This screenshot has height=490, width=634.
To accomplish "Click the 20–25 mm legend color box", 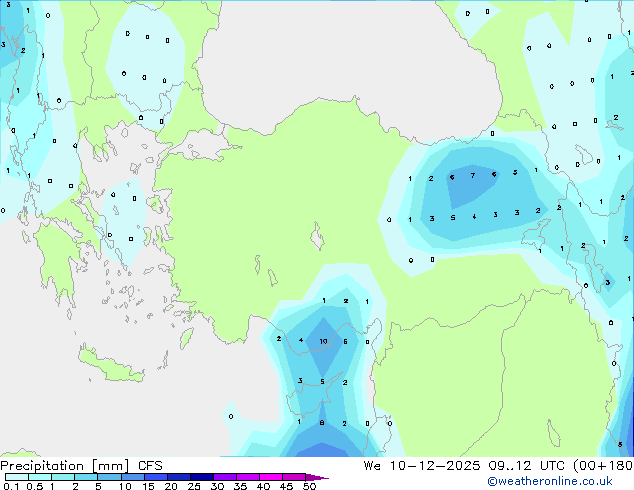I will point(178,477).
